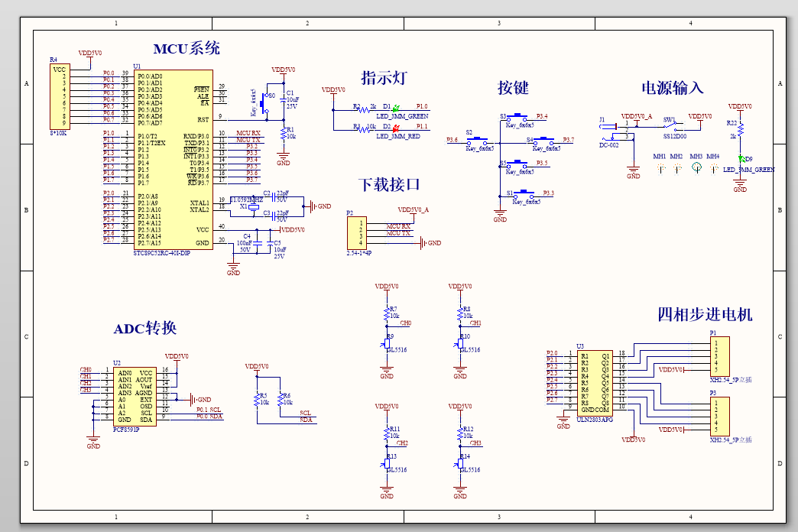Click the ADC转换 section heading
This screenshot has height=532, width=798.
[x=145, y=328]
